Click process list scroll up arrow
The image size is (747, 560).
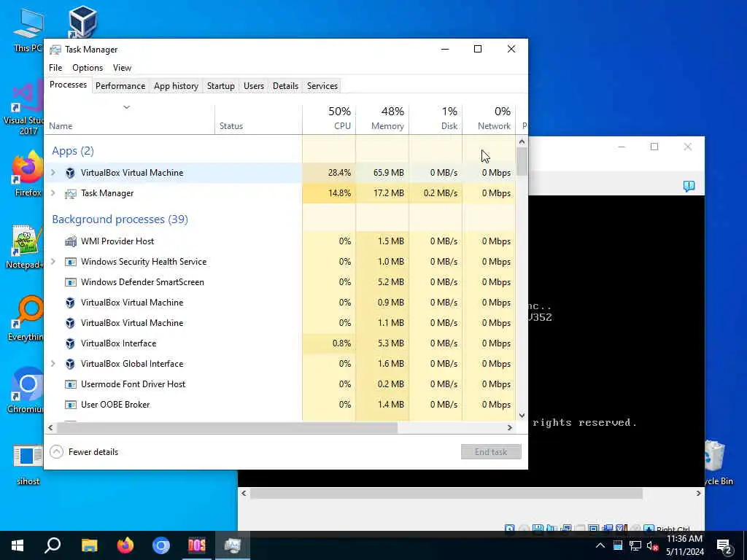[x=522, y=141]
